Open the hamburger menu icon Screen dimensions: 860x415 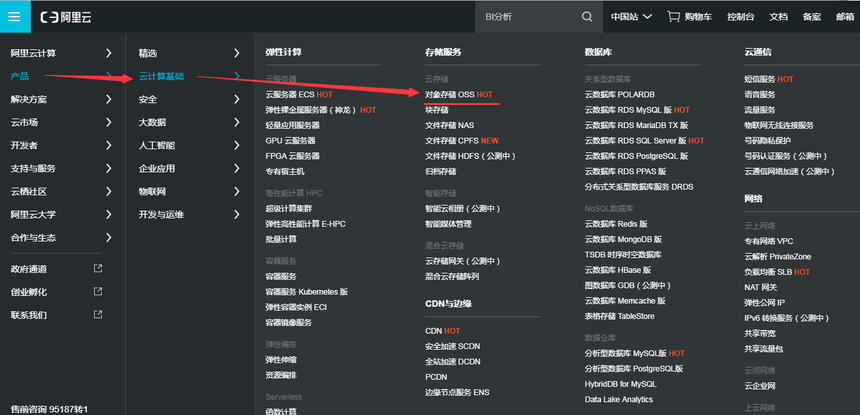click(x=15, y=16)
